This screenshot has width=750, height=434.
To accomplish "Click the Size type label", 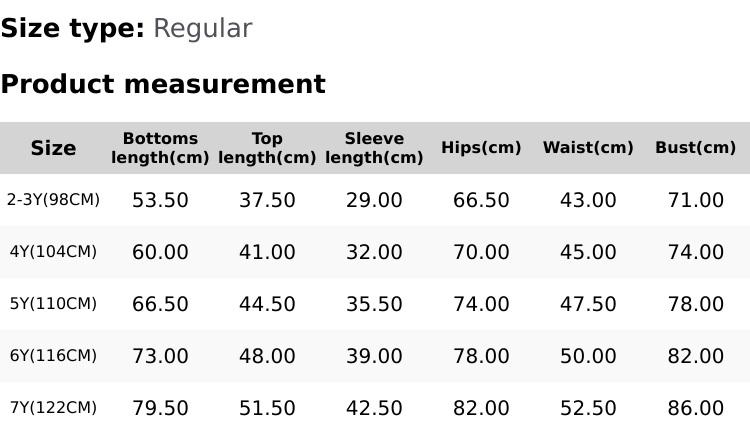I will [72, 29].
